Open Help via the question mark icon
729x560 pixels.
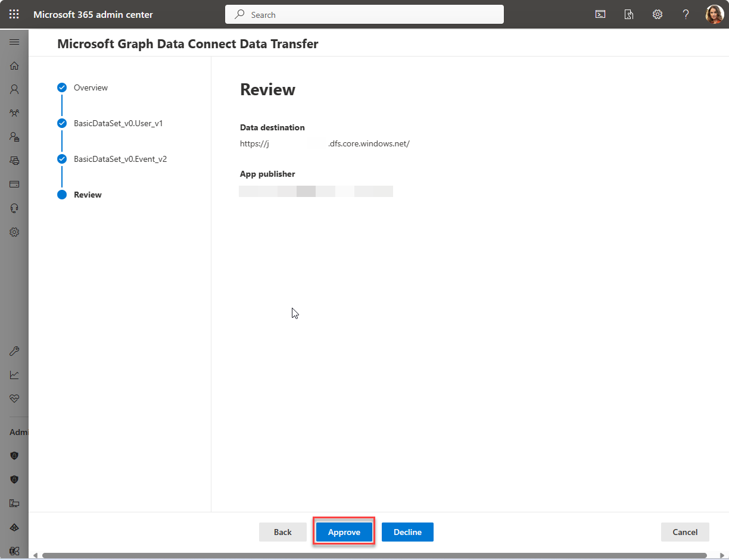[686, 14]
